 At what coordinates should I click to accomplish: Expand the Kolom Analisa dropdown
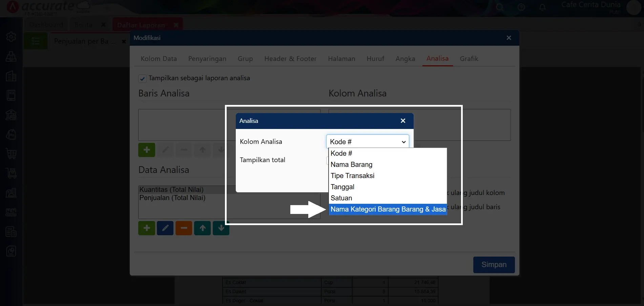(x=367, y=142)
